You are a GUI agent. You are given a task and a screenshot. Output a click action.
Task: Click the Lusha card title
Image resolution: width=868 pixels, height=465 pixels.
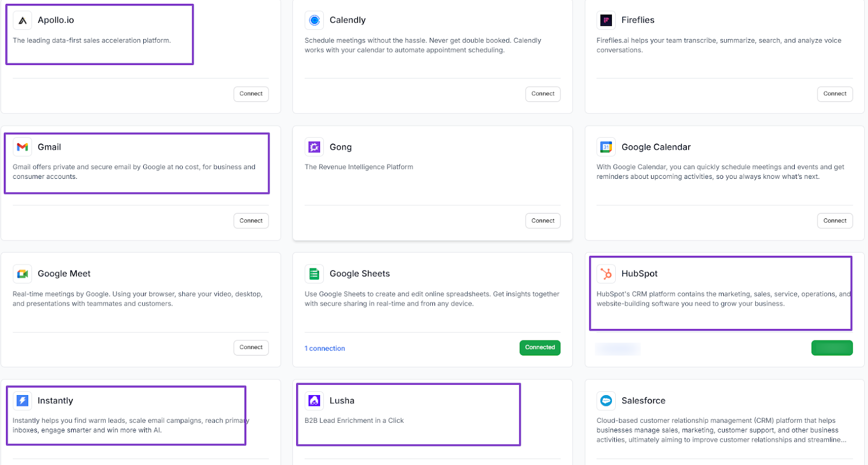tap(342, 401)
